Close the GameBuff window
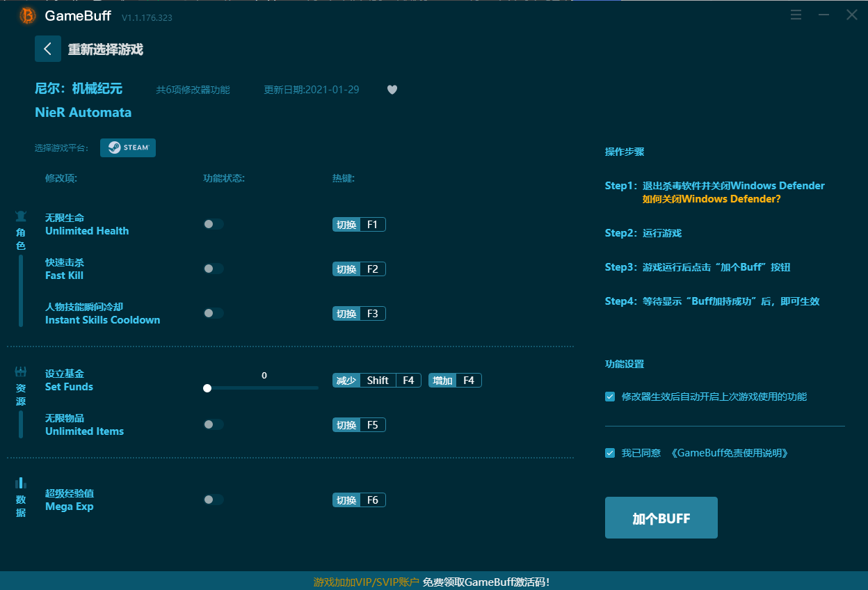The image size is (868, 590). tap(852, 15)
